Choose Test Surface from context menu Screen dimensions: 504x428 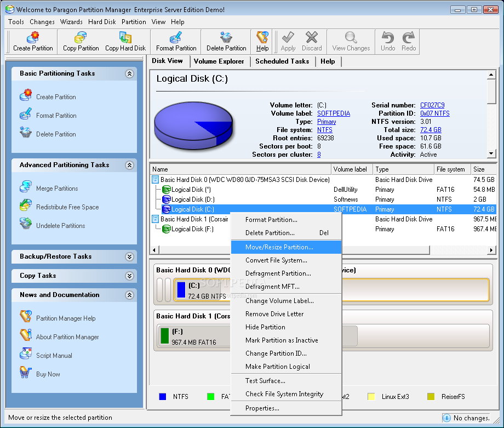pos(286,381)
